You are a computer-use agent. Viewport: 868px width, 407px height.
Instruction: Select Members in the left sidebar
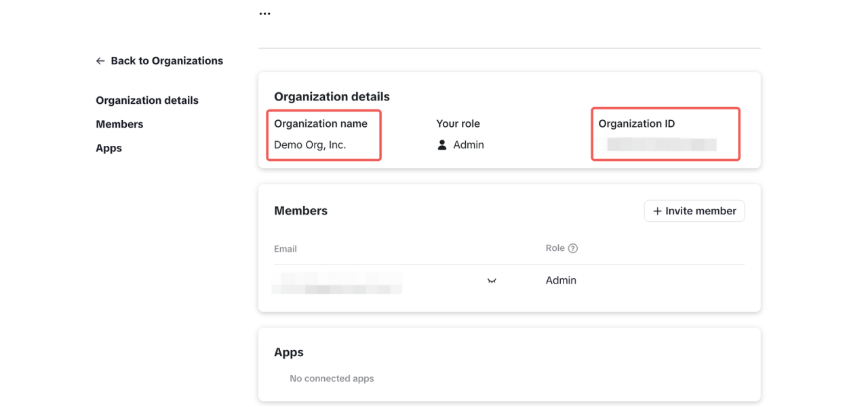(119, 124)
